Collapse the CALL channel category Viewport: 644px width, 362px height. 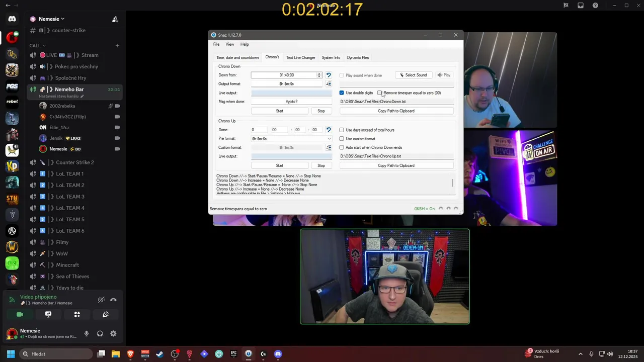pos(37,46)
